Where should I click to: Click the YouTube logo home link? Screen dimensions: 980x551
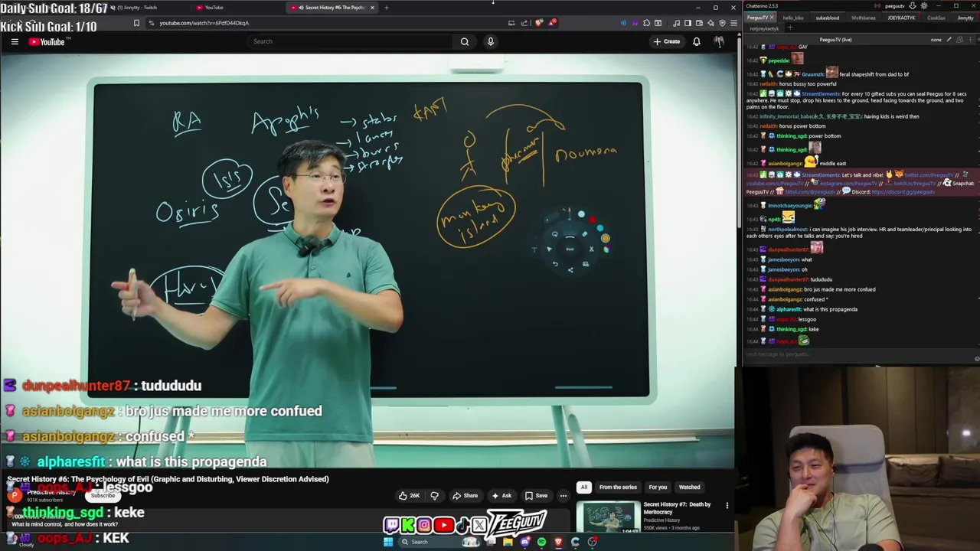pos(47,41)
